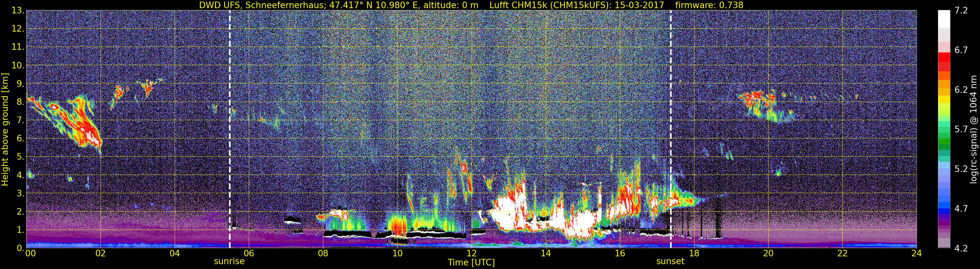This screenshot has height=269, width=980.
Task: Click the white segment atop the colorbar
Action: point(944,19)
